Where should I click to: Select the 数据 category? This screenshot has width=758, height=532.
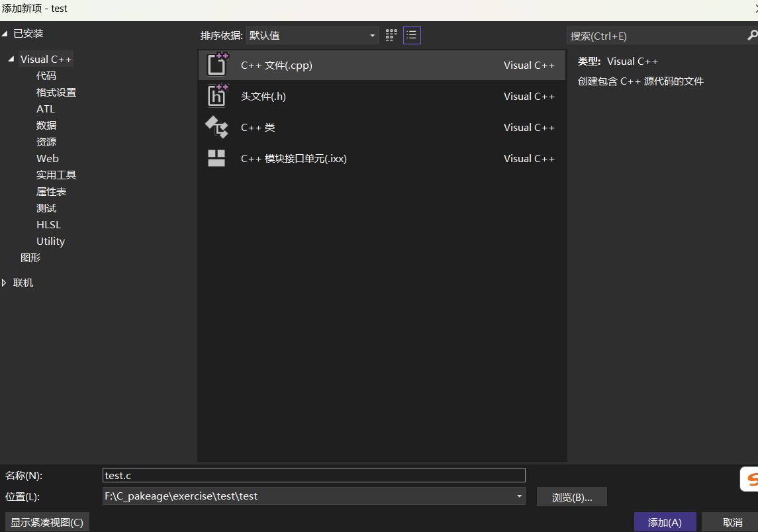coord(46,125)
